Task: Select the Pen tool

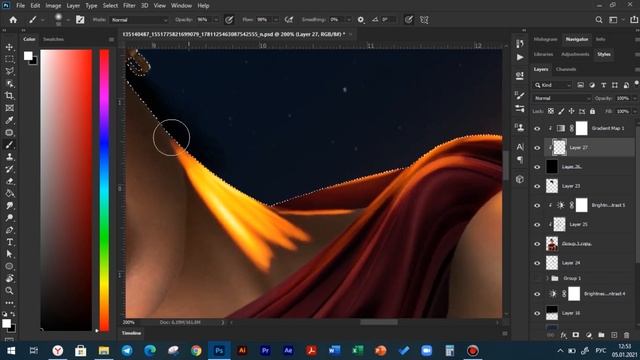Action: point(9,230)
